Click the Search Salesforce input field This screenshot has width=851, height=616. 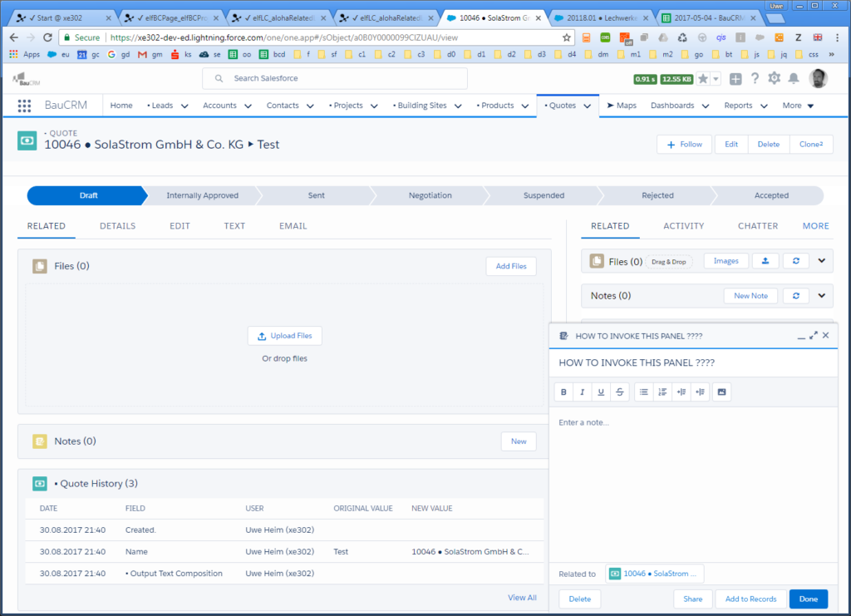[x=335, y=78]
